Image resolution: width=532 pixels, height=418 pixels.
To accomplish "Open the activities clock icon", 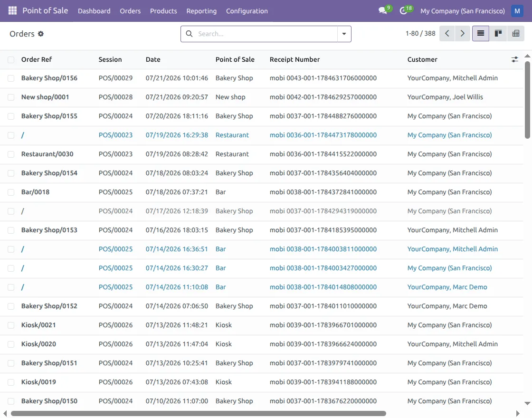I will tap(403, 10).
